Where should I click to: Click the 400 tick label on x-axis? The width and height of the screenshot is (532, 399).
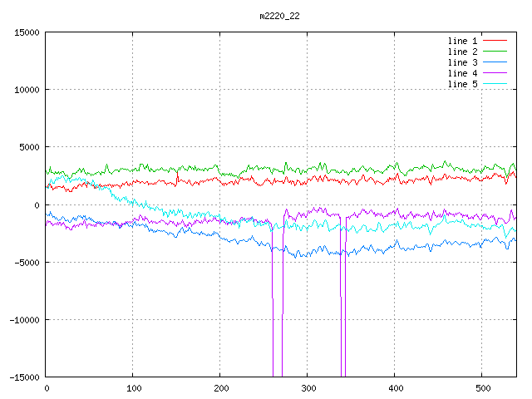click(x=395, y=388)
